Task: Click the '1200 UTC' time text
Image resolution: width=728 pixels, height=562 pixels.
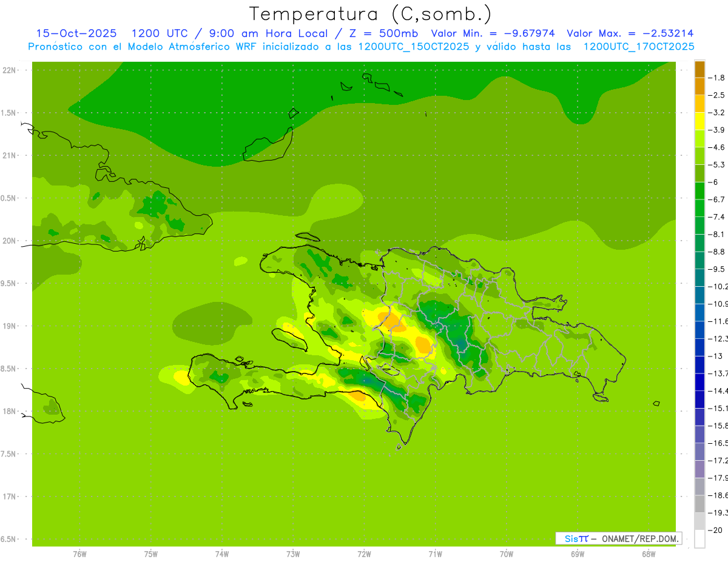Action: (160, 33)
